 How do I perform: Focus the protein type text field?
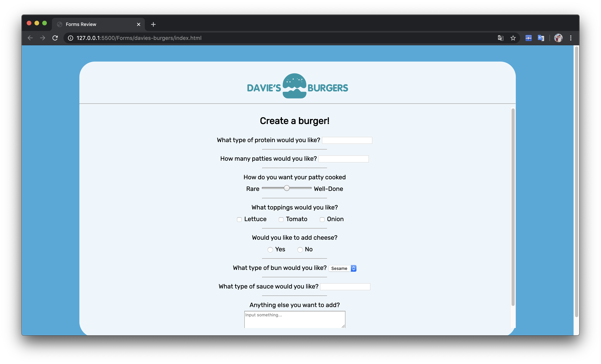[347, 140]
